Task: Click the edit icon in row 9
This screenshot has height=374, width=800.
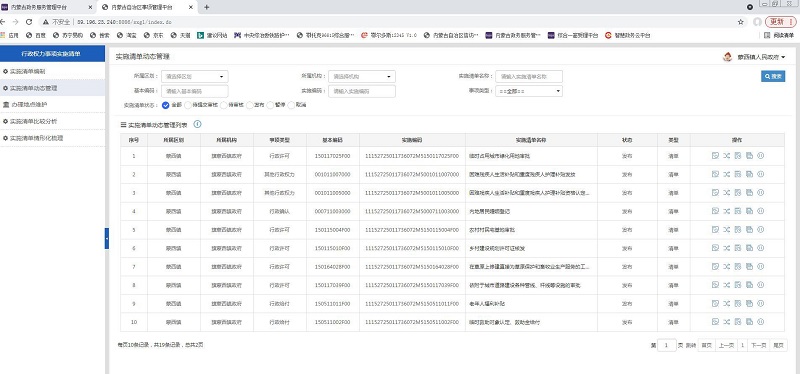Action: 715,304
